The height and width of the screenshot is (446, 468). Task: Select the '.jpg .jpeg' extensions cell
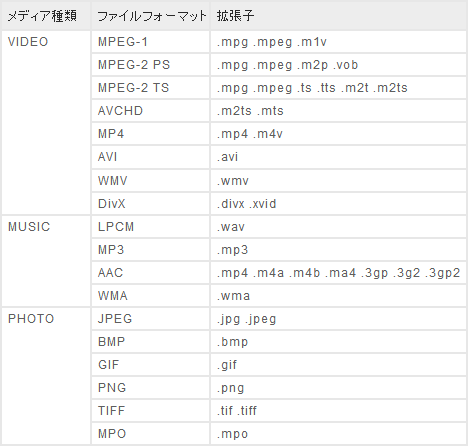[338, 319]
